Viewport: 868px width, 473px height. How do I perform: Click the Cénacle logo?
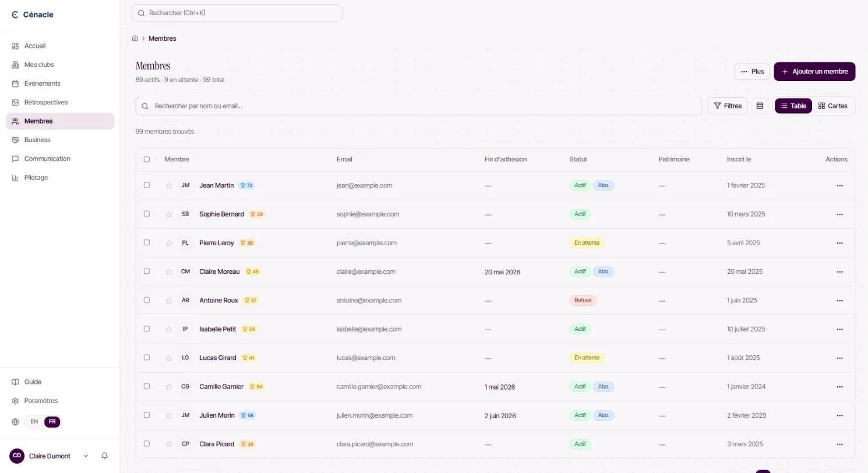[x=33, y=15]
